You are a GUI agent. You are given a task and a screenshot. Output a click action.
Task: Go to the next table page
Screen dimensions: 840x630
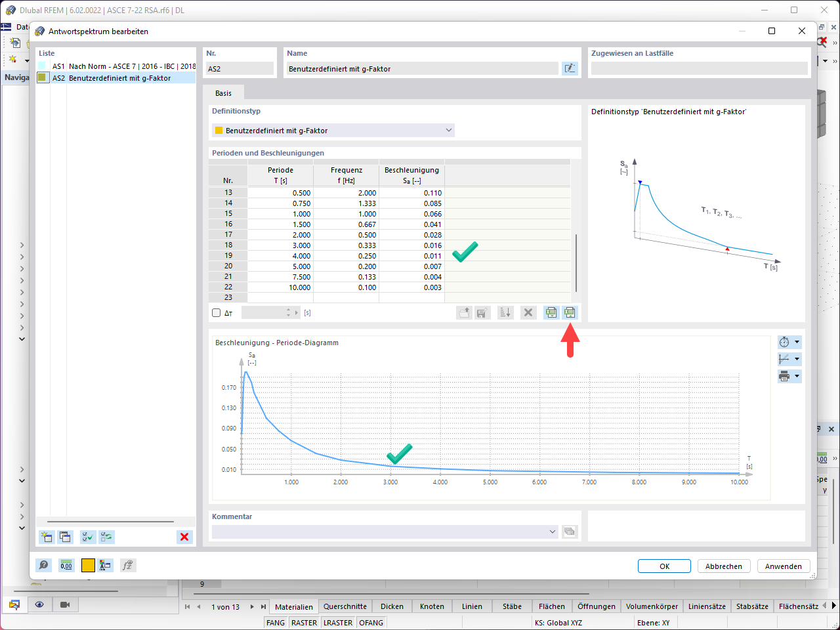point(252,606)
